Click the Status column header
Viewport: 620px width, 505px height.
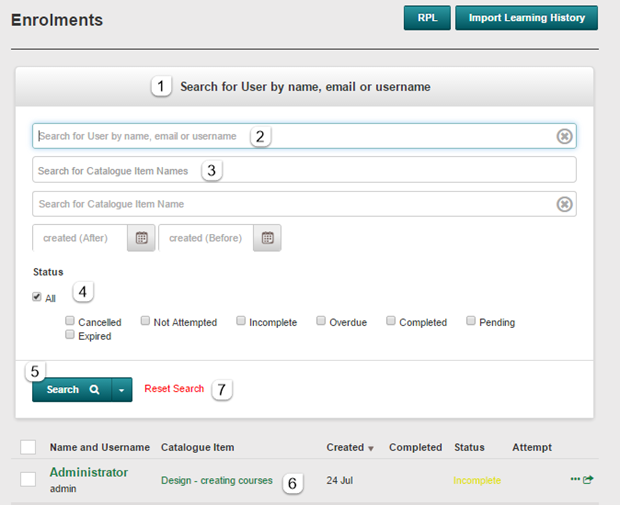click(x=469, y=447)
